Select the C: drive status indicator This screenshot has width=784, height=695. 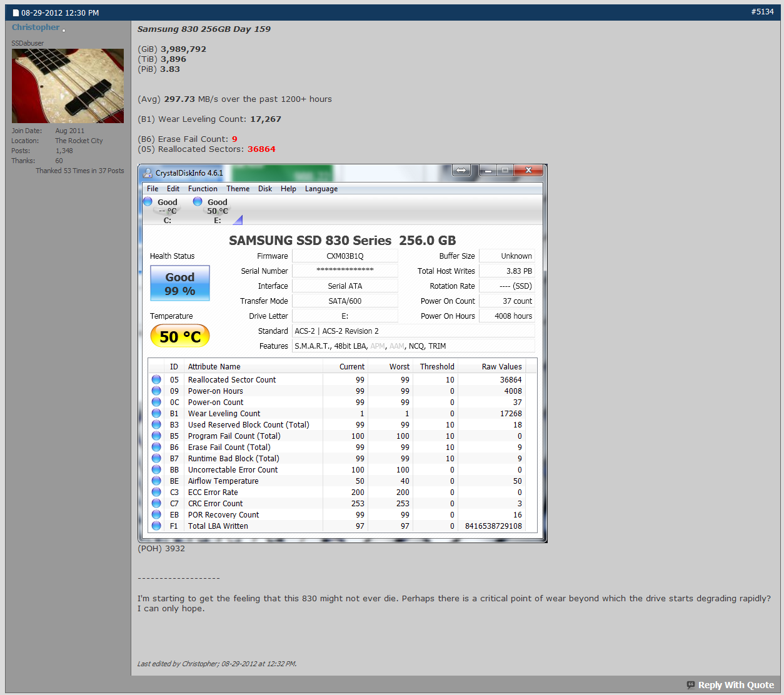click(162, 211)
